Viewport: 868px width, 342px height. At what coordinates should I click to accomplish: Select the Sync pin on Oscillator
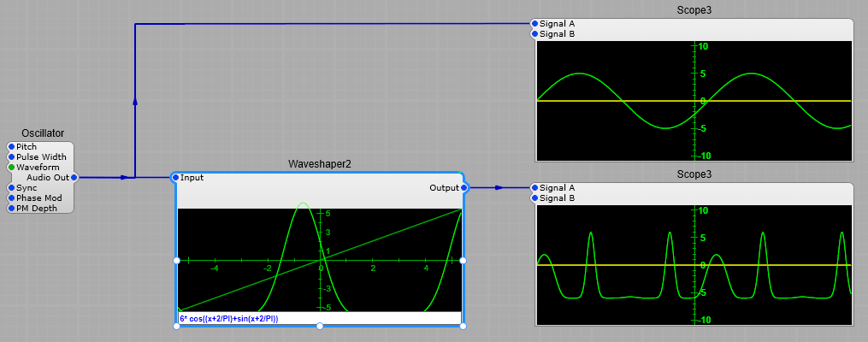point(11,188)
